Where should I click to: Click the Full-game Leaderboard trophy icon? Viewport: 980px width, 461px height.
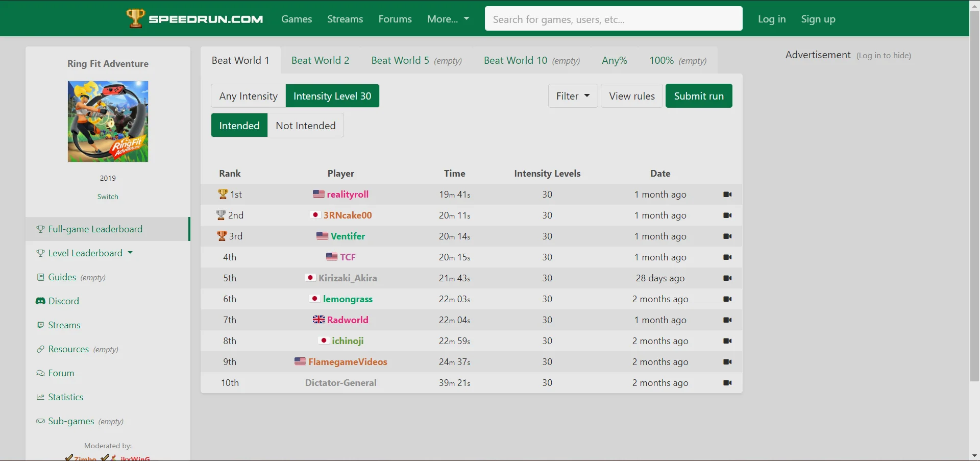point(40,229)
